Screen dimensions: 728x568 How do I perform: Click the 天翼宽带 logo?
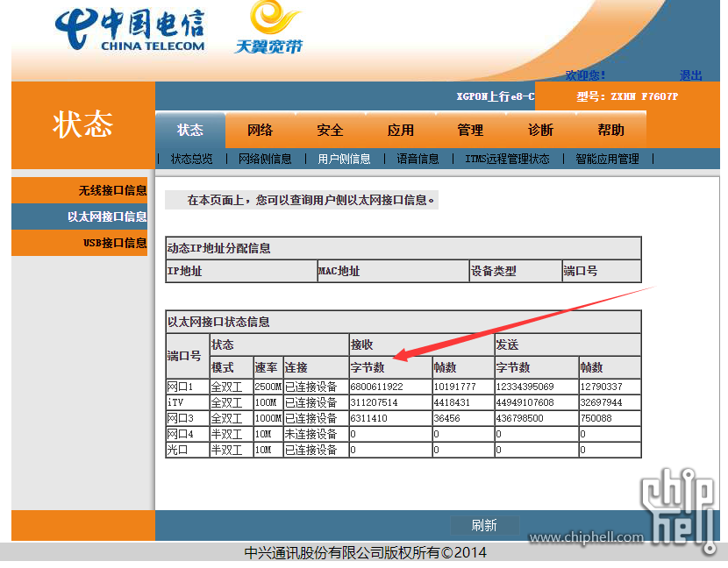[269, 28]
